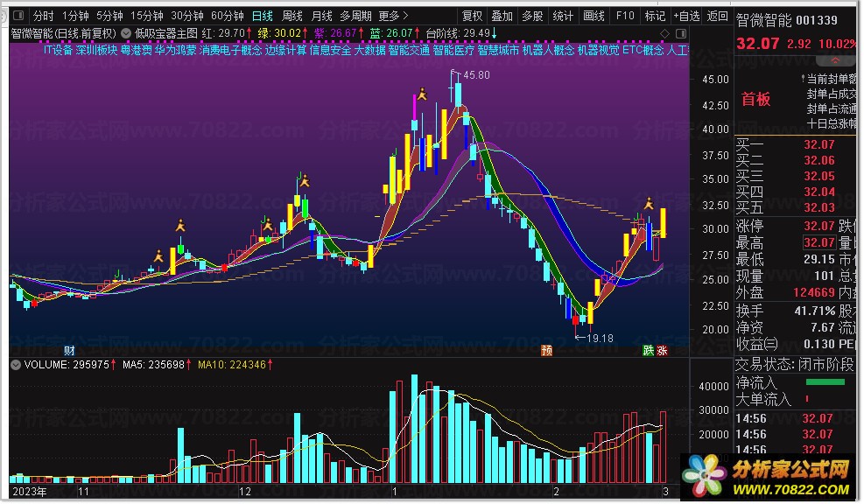864x504 pixels.
Task: Open the 大数据 concept tag
Action: 369,50
